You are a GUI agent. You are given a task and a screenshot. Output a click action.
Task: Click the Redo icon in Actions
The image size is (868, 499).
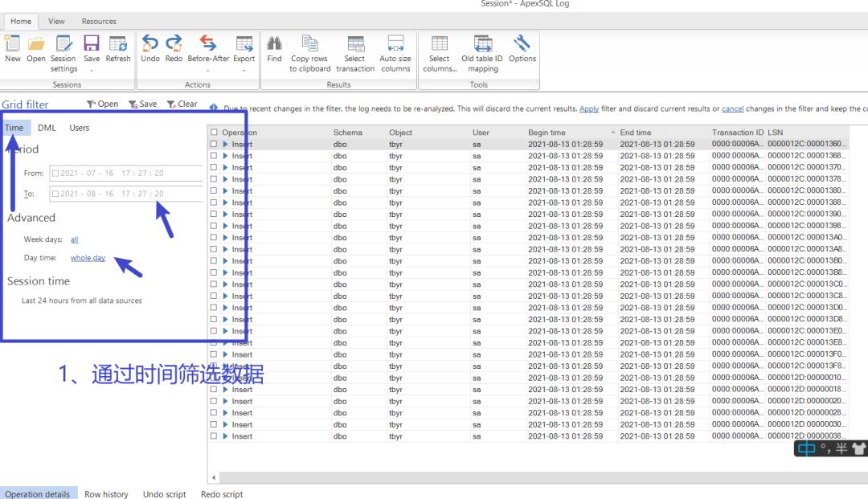coord(174,46)
